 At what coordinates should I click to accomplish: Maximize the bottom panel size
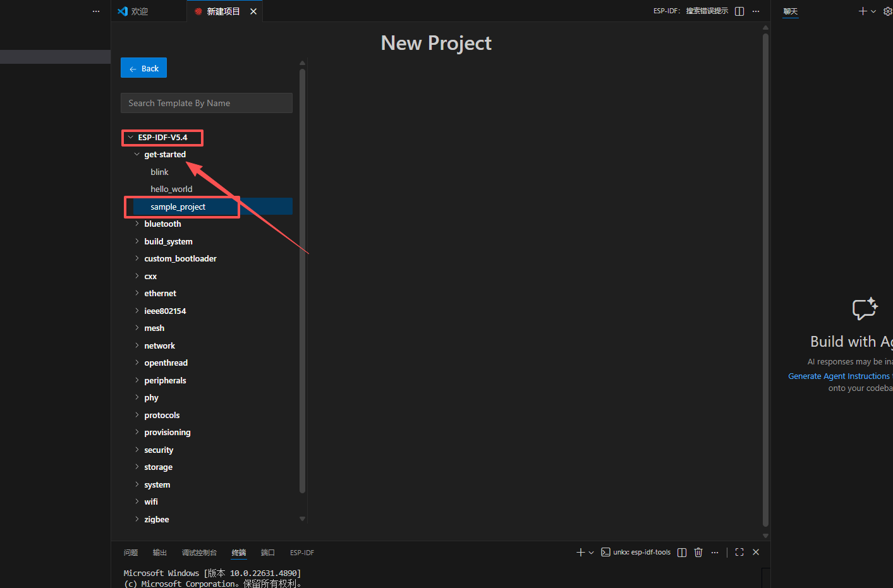739,552
